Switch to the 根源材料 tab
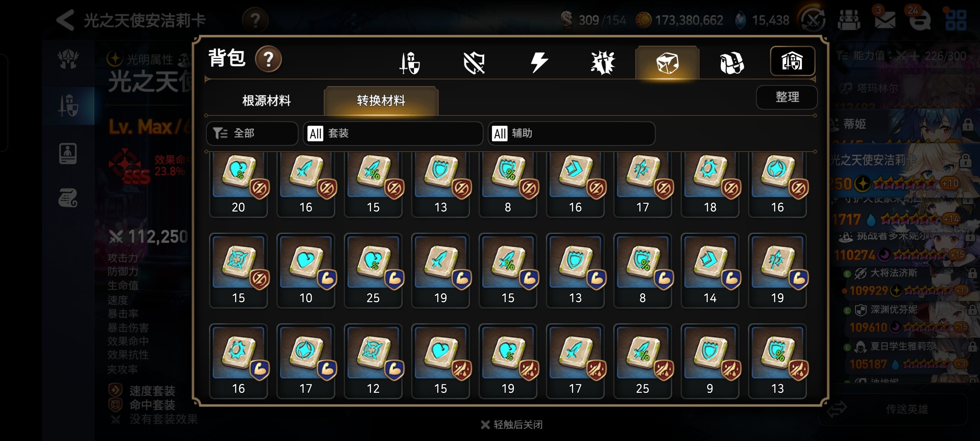 (x=267, y=100)
